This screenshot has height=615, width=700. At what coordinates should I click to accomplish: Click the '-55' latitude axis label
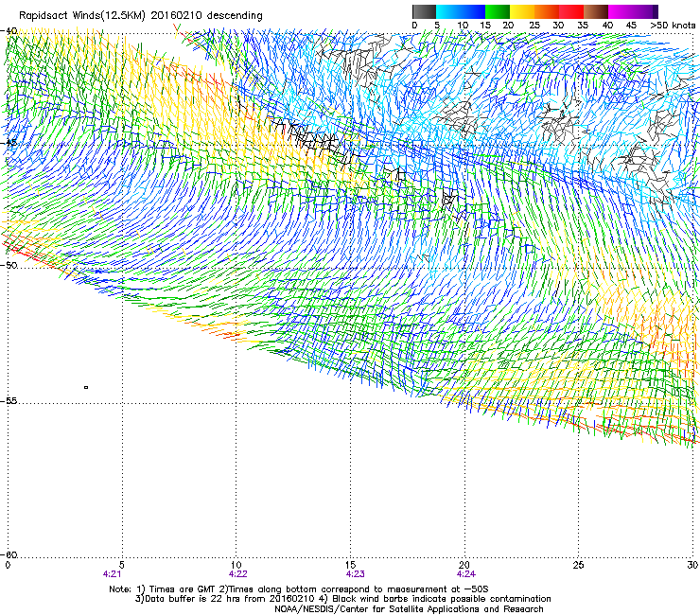(x=10, y=400)
